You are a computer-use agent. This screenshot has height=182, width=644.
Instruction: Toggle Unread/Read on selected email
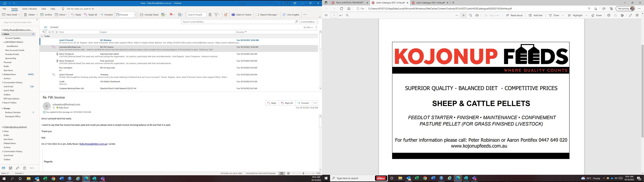(149, 15)
